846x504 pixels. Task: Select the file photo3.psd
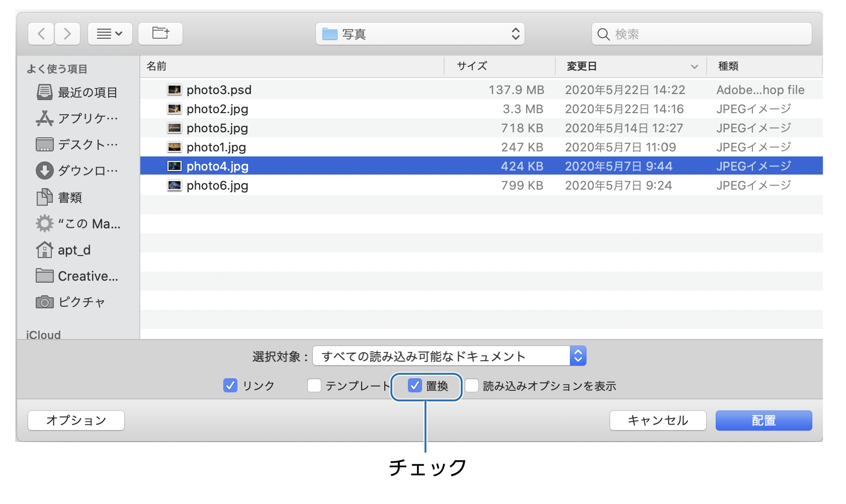pyautogui.click(x=481, y=90)
